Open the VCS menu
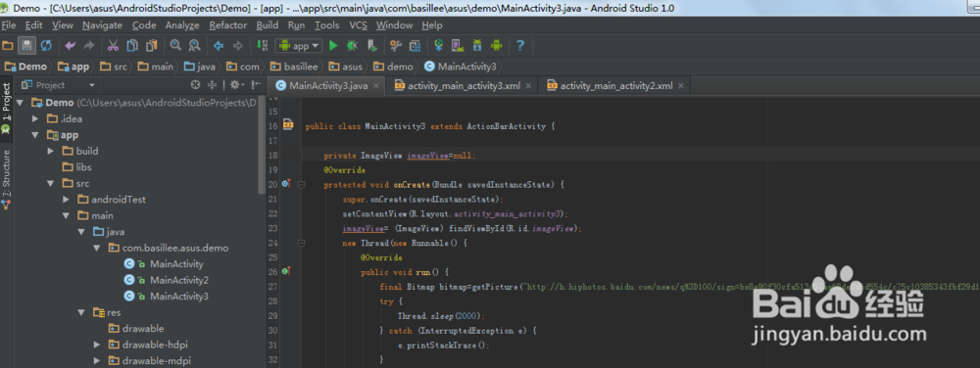980x368 pixels. coord(358,24)
